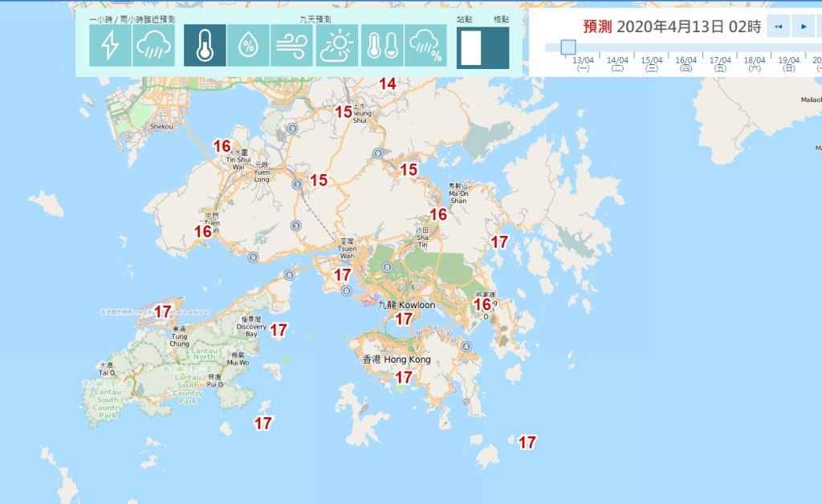Image resolution: width=822 pixels, height=504 pixels.
Task: Open the rainfall nowcast layer
Action: pos(153,46)
